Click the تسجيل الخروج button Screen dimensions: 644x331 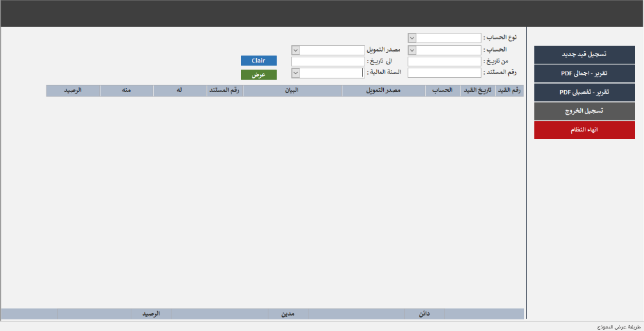584,111
